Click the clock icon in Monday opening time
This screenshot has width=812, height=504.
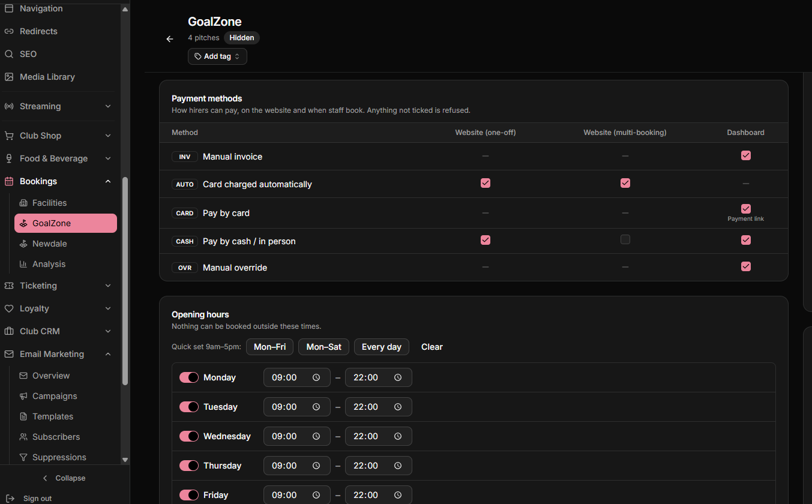(x=316, y=377)
